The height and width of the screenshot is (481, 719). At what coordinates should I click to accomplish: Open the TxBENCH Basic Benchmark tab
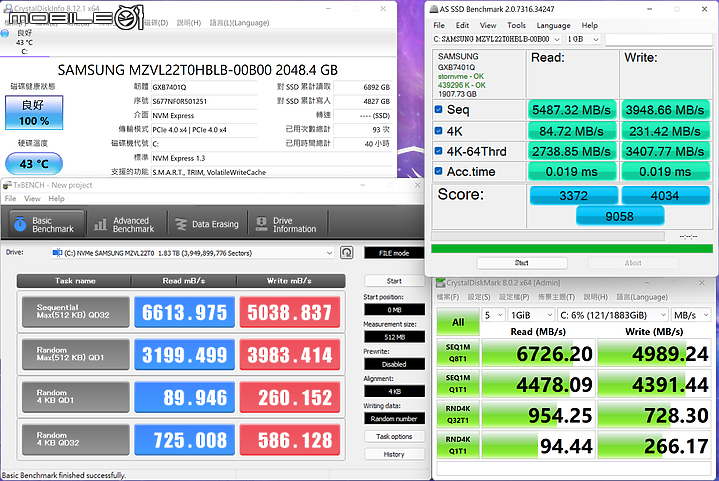click(47, 224)
